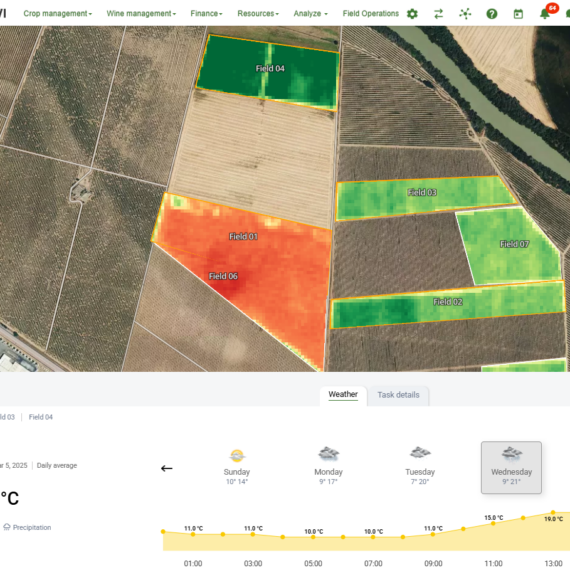The width and height of the screenshot is (570, 570).
Task: Open the Resources menu
Action: click(x=258, y=13)
